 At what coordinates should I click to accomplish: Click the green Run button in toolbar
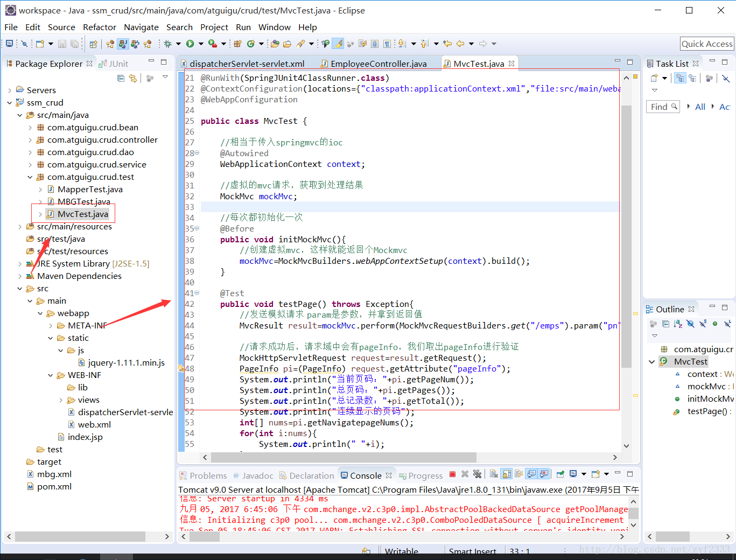190,44
